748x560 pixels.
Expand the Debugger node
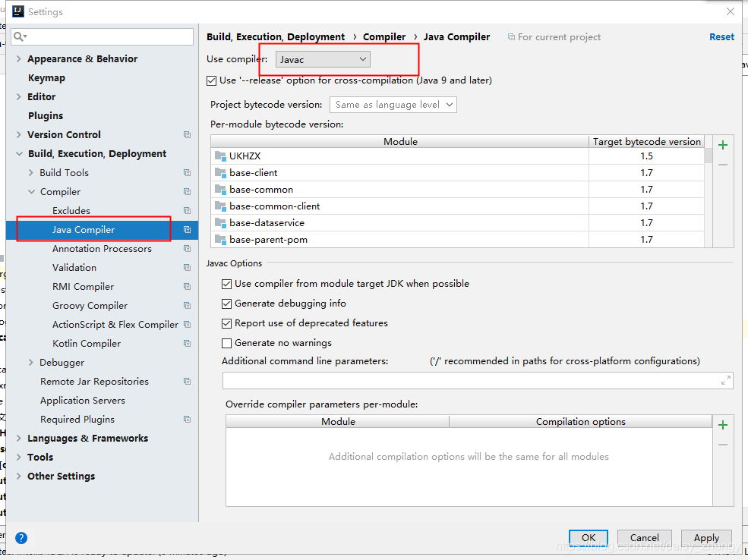[x=31, y=363]
